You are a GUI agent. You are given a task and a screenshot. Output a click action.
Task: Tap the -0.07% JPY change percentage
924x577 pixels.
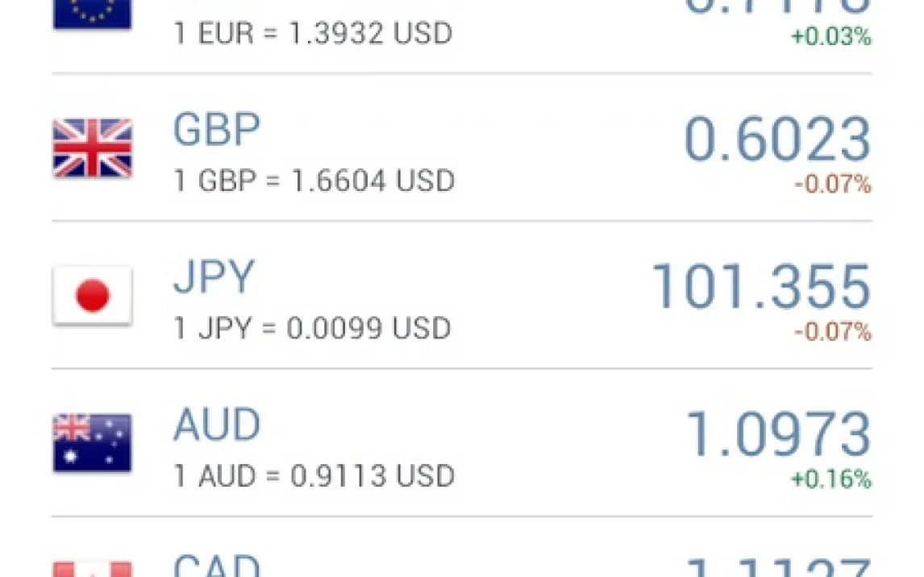click(833, 332)
